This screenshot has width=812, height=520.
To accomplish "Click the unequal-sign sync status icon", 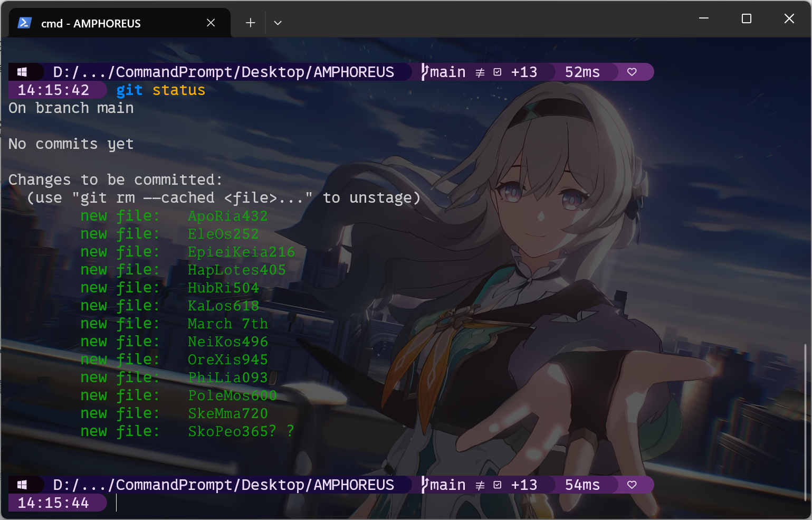I will [479, 72].
